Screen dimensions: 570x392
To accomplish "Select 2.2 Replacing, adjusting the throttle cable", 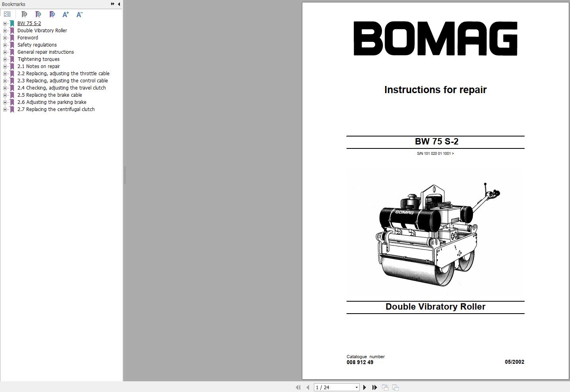I will [x=63, y=74].
